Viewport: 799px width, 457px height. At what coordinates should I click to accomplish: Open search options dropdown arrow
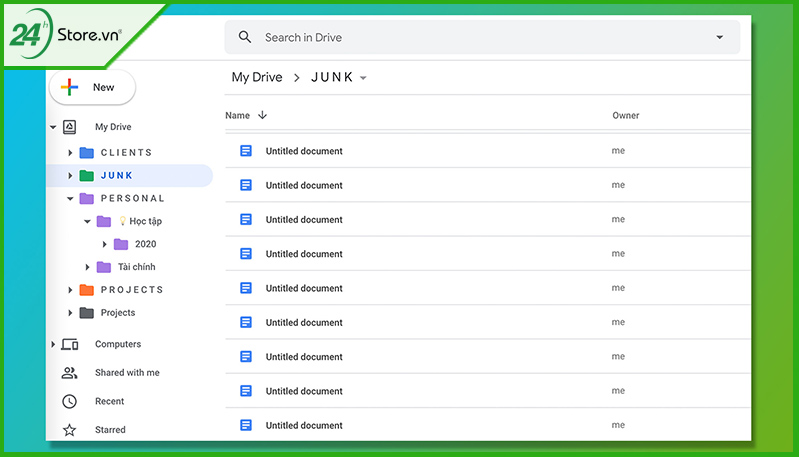720,37
